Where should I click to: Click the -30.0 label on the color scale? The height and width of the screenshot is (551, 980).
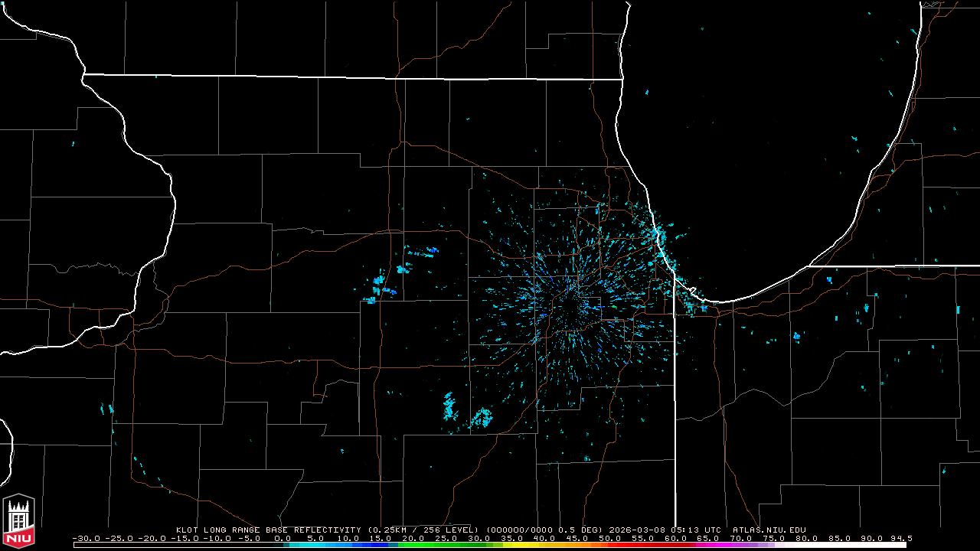tap(87, 538)
